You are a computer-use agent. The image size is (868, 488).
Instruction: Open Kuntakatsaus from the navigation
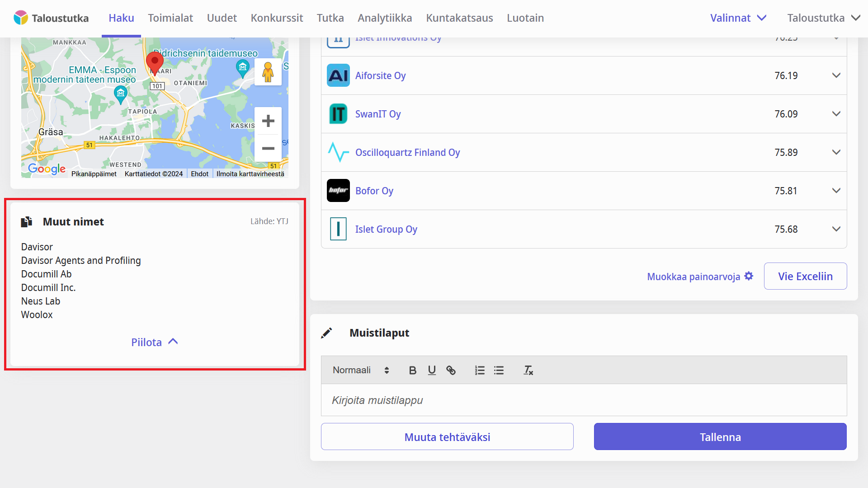pyautogui.click(x=459, y=18)
